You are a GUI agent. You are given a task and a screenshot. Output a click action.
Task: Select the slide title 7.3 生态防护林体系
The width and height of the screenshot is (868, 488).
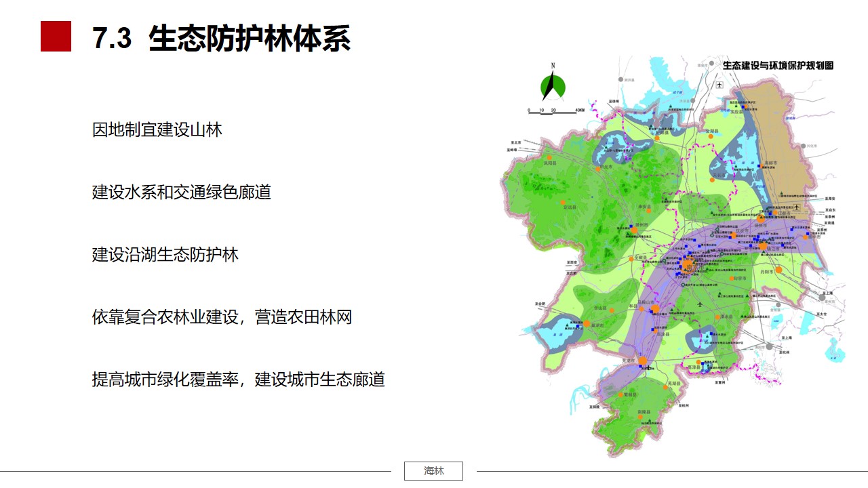point(222,38)
